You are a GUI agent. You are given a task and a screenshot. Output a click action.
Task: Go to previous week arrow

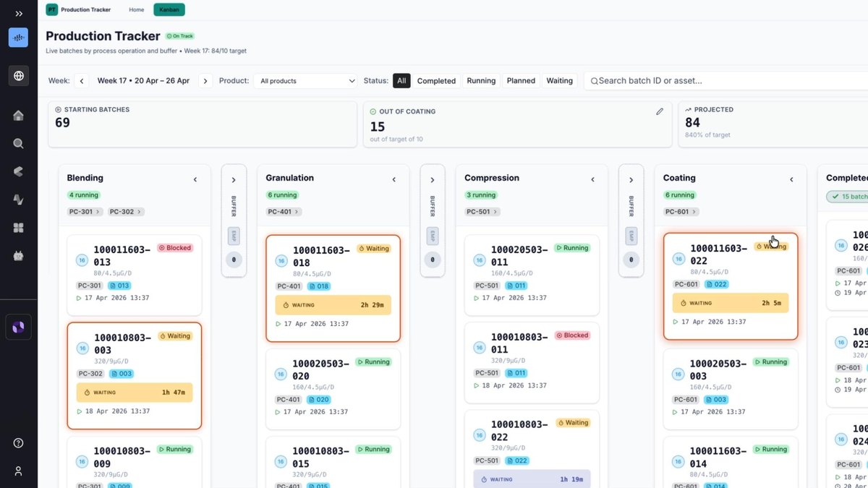pos(82,81)
